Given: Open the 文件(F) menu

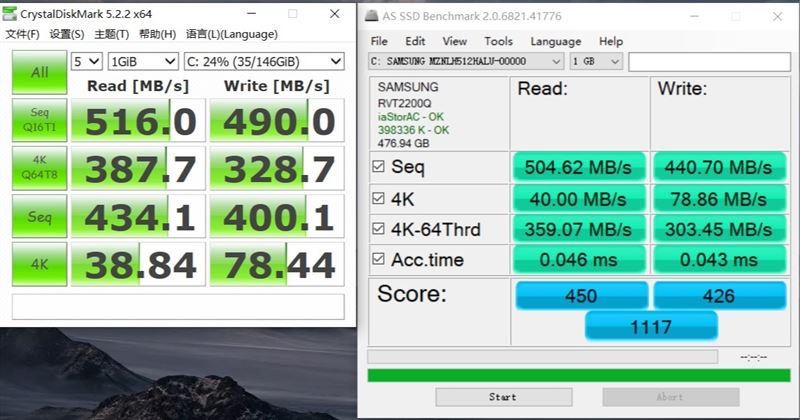Looking at the screenshot, I should point(22,34).
